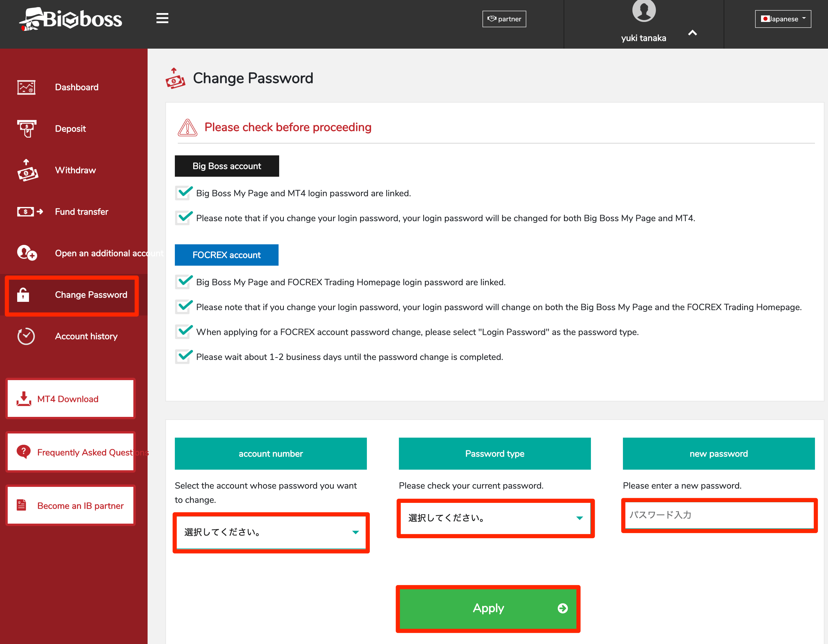Open the hamburger menu icon
Screen dimensions: 828x644
162,18
